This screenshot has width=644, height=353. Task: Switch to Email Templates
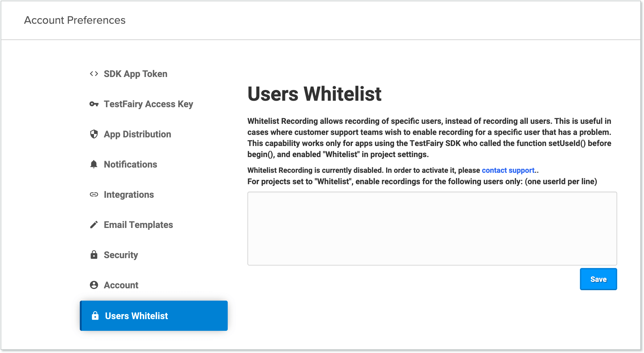point(138,225)
